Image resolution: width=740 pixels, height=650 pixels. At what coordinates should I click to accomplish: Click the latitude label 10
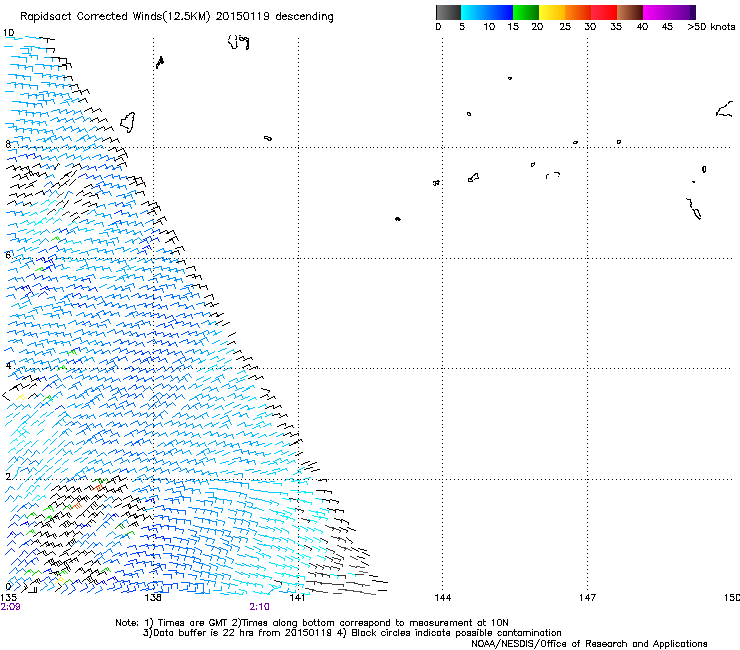click(x=8, y=33)
